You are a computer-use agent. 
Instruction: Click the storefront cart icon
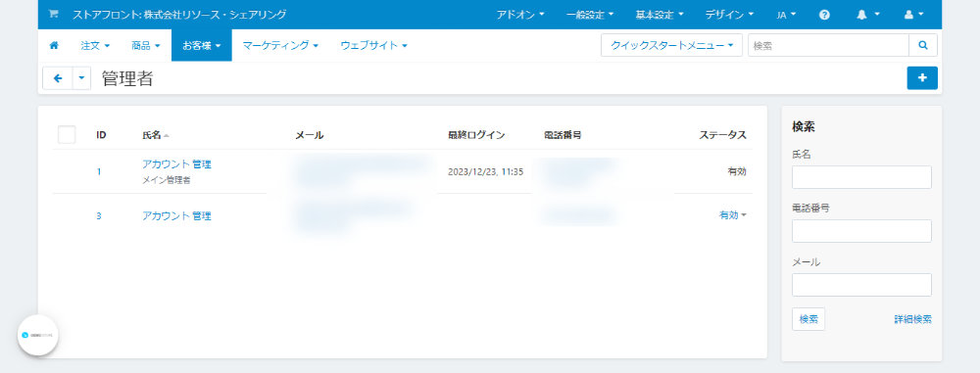pyautogui.click(x=53, y=15)
